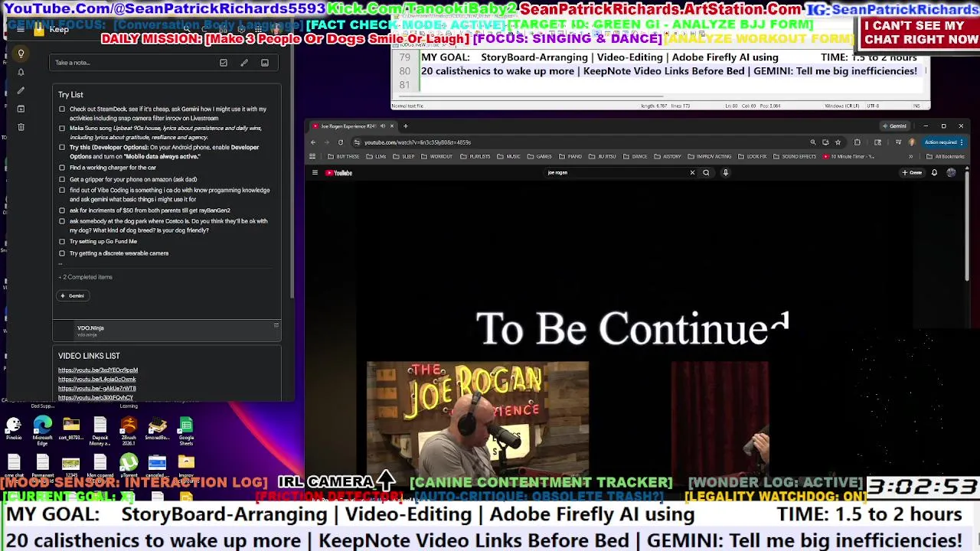Viewport: 980px width, 551px height.
Task: Open YouTube notifications bell
Action: point(934,173)
